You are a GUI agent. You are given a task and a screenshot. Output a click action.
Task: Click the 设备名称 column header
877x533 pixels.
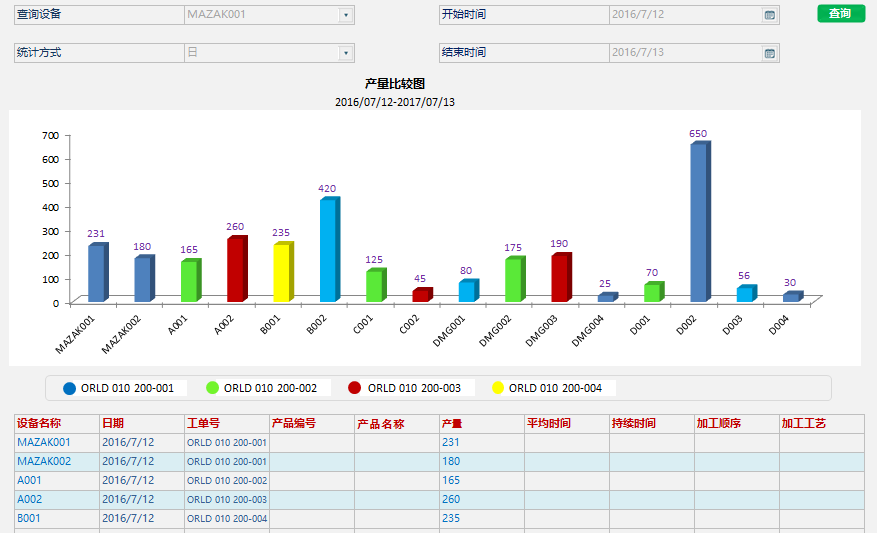tap(39, 424)
